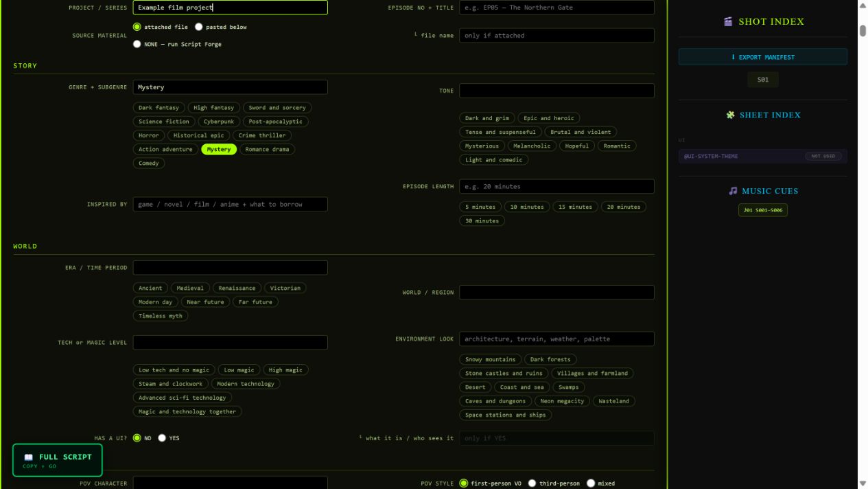Choose the 20 minutes length chip
Screen dimensions: 868x489
(623, 207)
